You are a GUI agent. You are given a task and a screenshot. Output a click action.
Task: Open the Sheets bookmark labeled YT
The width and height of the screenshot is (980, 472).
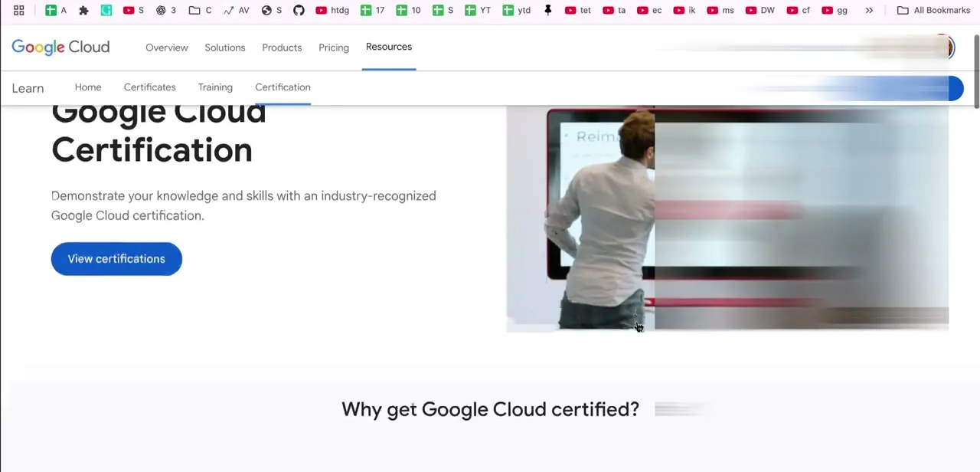pyautogui.click(x=479, y=11)
